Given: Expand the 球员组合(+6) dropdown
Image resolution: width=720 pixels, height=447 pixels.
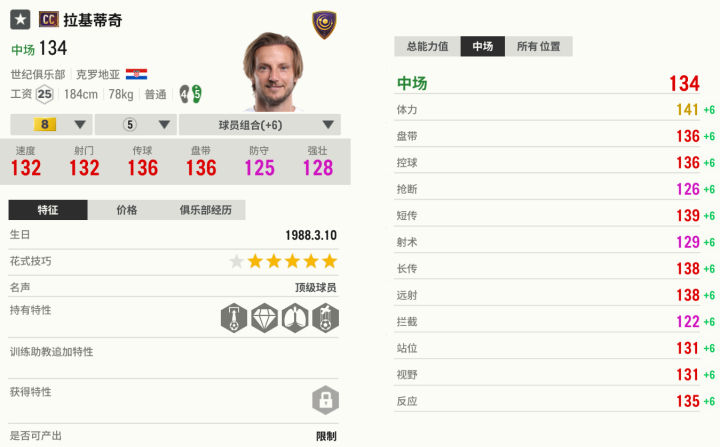Looking at the screenshot, I should 260,125.
